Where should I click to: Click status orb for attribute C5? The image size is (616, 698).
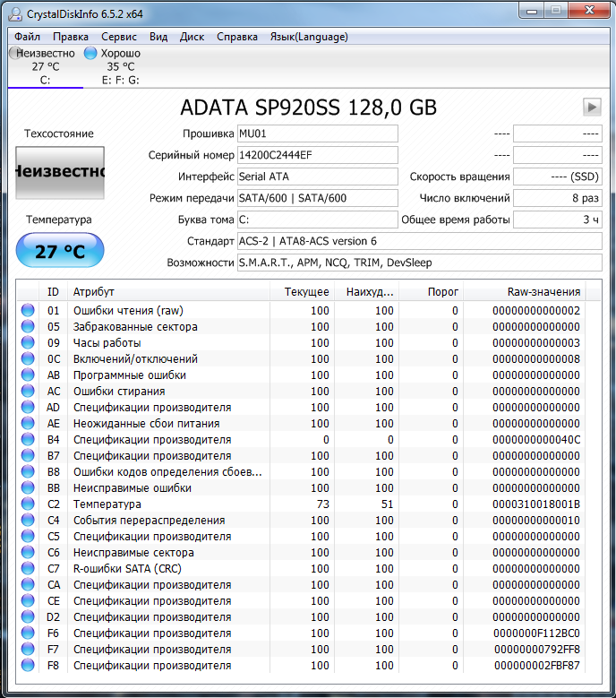pyautogui.click(x=28, y=536)
